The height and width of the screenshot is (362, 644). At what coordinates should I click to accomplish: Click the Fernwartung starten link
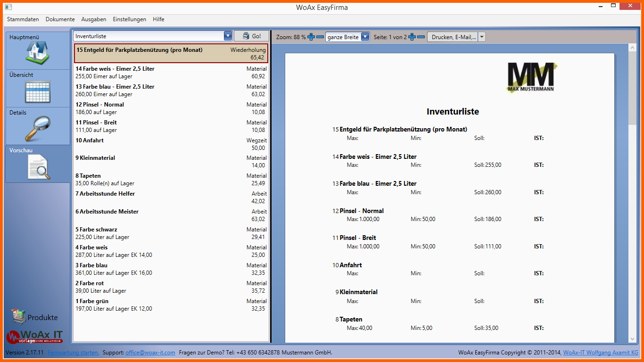(74, 353)
